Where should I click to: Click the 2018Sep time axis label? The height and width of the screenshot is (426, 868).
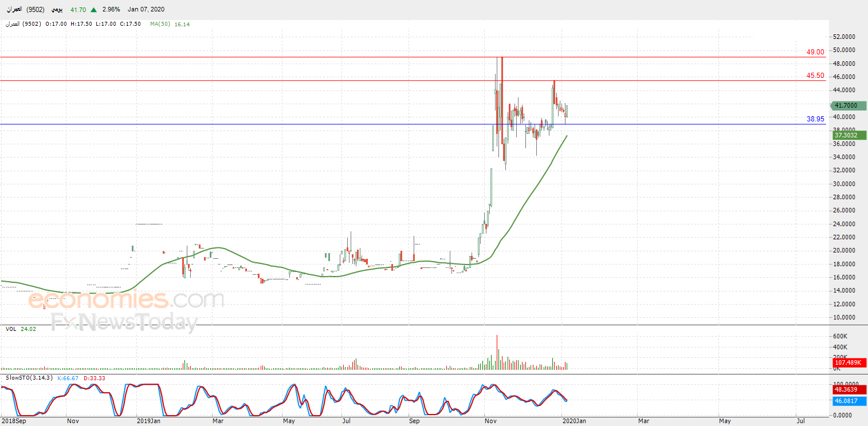click(13, 421)
